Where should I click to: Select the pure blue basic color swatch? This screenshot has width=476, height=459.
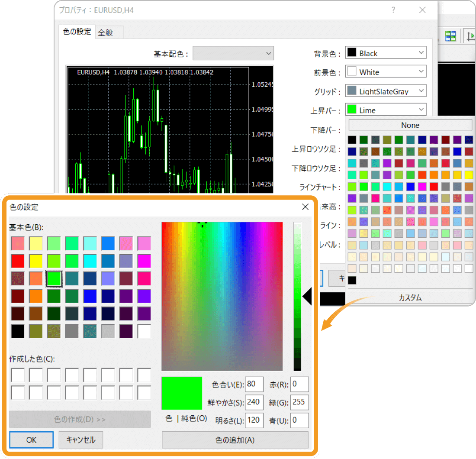click(x=90, y=296)
